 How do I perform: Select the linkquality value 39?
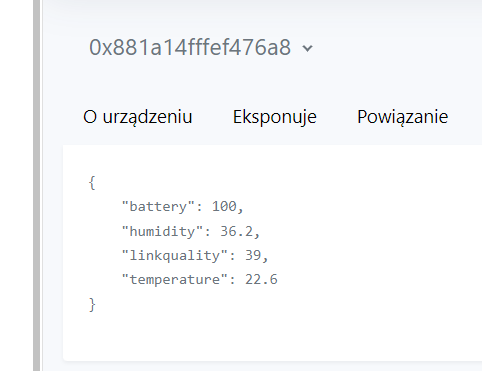[x=253, y=255]
